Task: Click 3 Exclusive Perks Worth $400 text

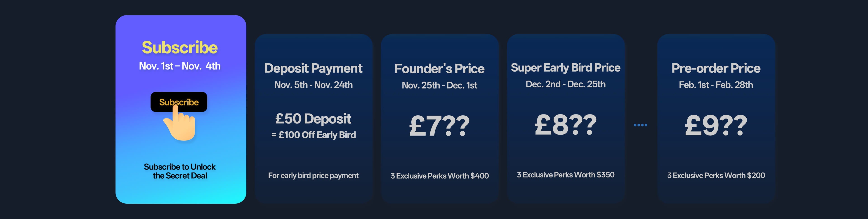Action: click(x=439, y=176)
